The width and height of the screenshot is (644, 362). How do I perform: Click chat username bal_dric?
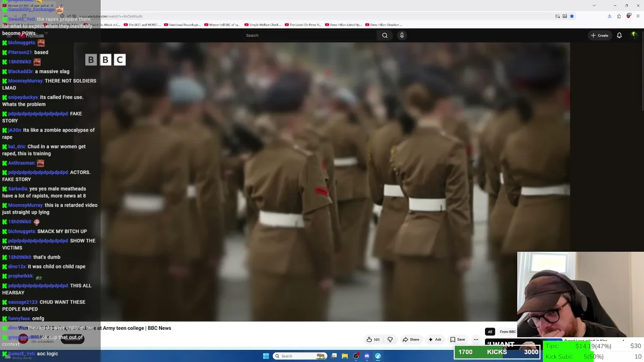[x=17, y=147]
